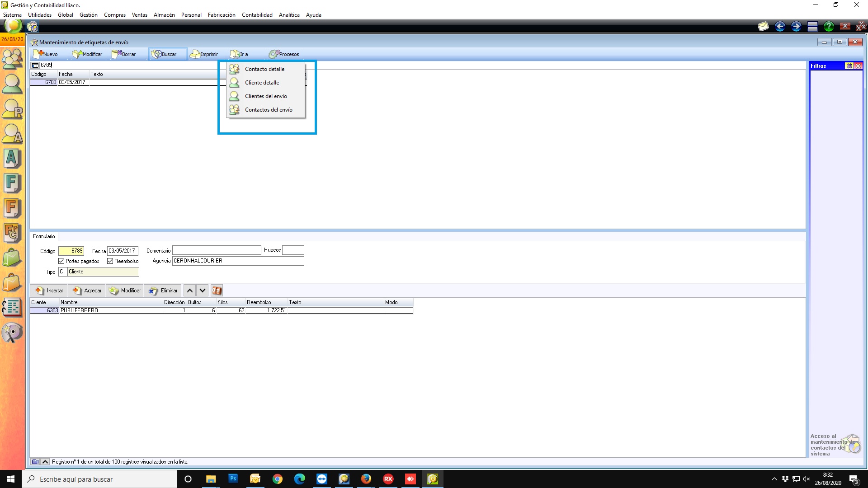Image resolution: width=868 pixels, height=488 pixels.
Task: Click the book icon next to arrows
Action: (217, 291)
